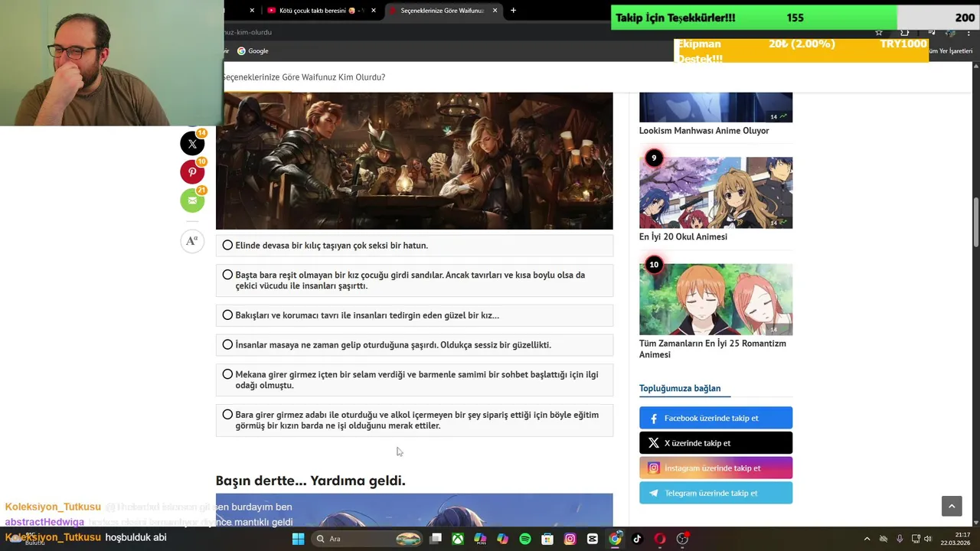
Task: Click the taskbar clock showing 21:17
Action: [x=956, y=539]
